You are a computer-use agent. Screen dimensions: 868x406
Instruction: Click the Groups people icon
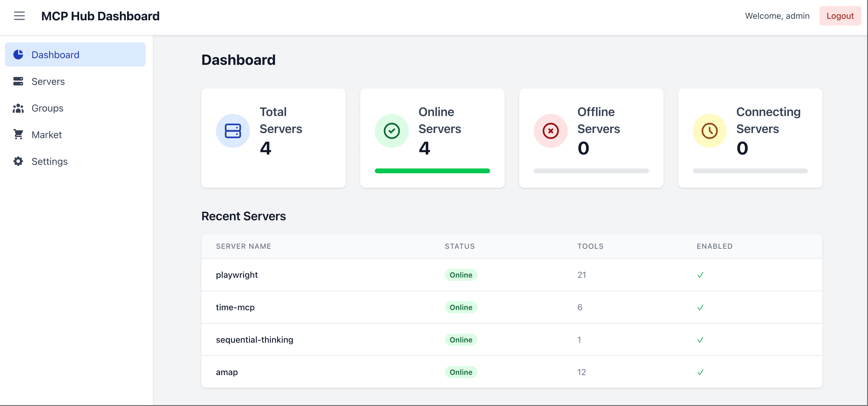(x=18, y=108)
